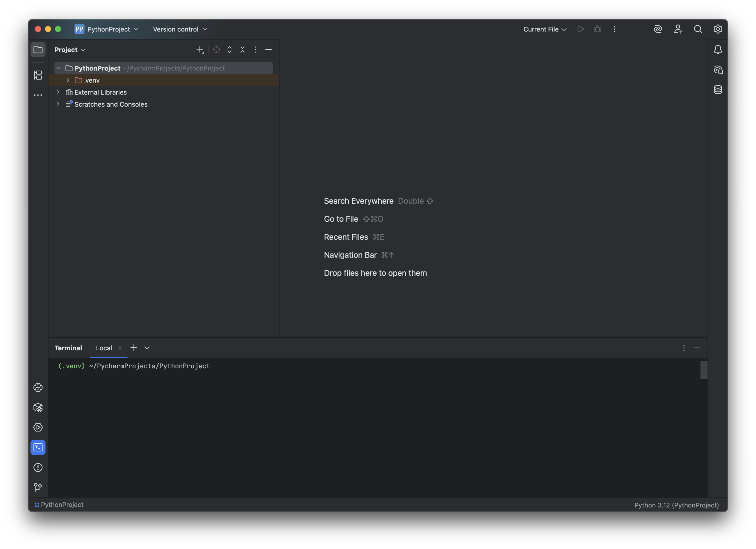Expand External Libraries node
The width and height of the screenshot is (756, 549).
click(x=58, y=92)
